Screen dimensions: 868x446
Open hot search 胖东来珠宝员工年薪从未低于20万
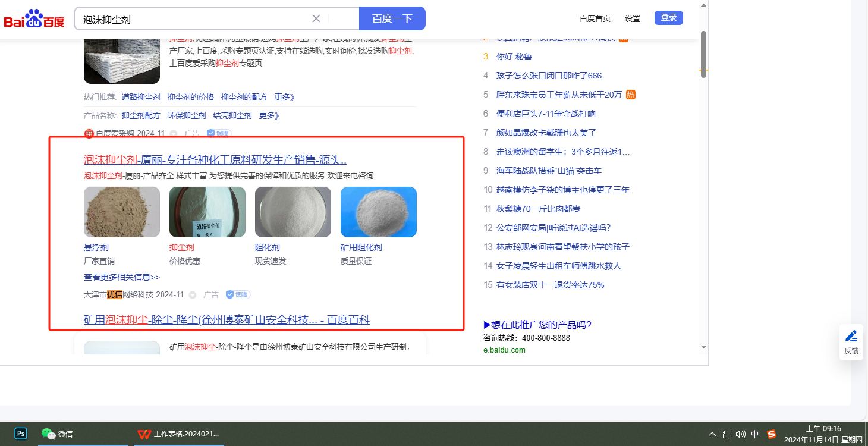(x=559, y=95)
